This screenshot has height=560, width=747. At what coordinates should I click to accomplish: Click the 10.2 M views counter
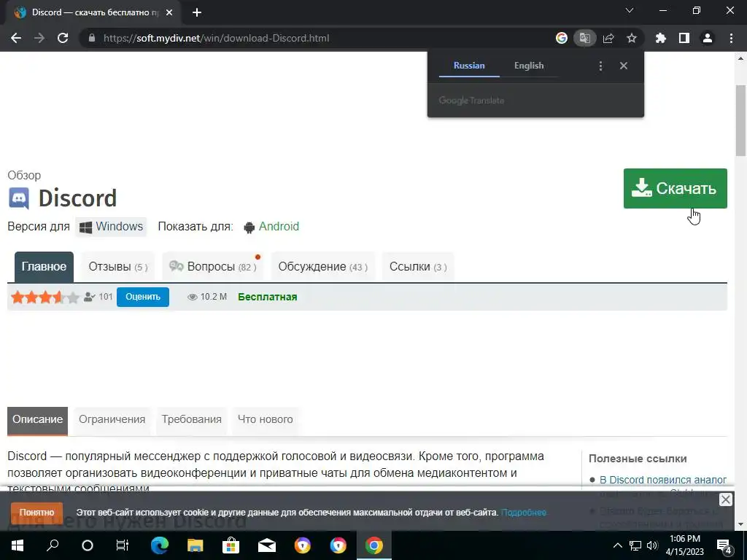pos(207,297)
